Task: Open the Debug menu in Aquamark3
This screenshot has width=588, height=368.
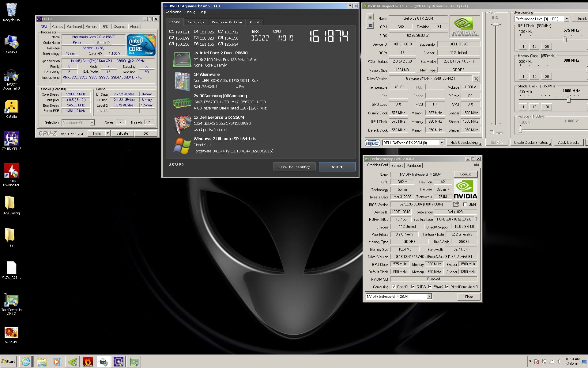Action: tap(190, 12)
